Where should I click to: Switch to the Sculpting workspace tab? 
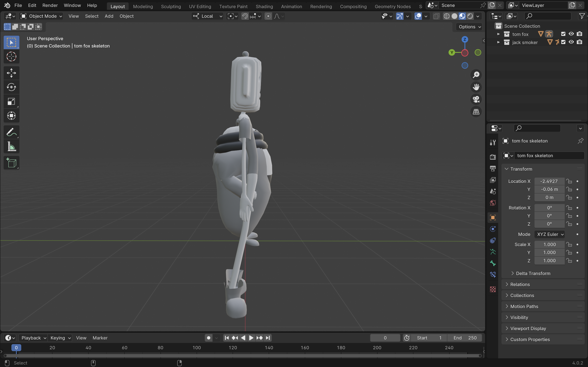point(171,7)
